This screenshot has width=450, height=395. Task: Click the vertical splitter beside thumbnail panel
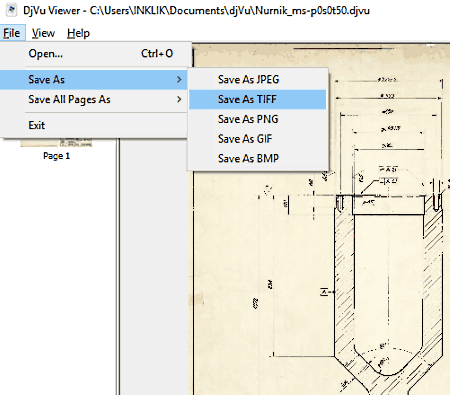tap(118, 267)
